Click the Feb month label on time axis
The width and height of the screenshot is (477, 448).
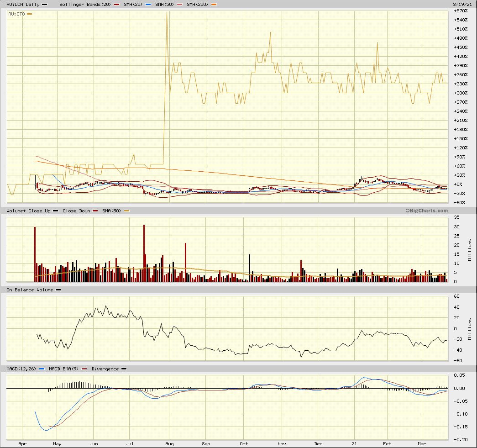(387, 444)
